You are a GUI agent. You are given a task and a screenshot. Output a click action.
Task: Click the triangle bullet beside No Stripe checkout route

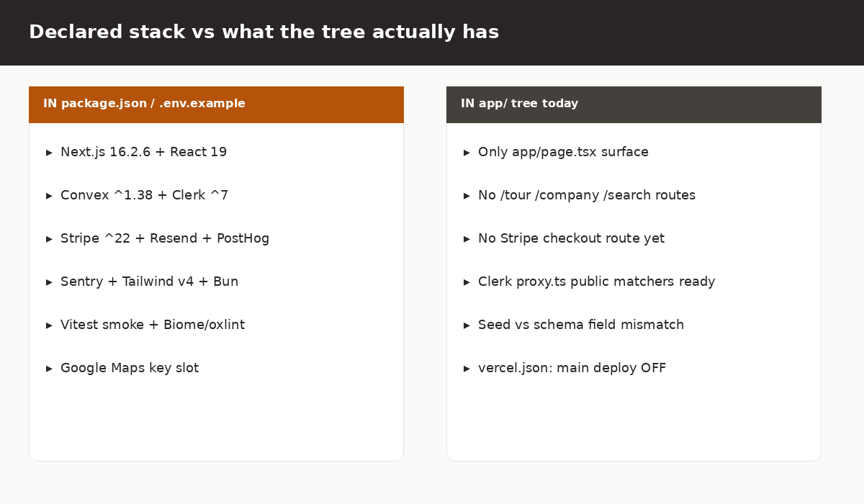click(467, 239)
